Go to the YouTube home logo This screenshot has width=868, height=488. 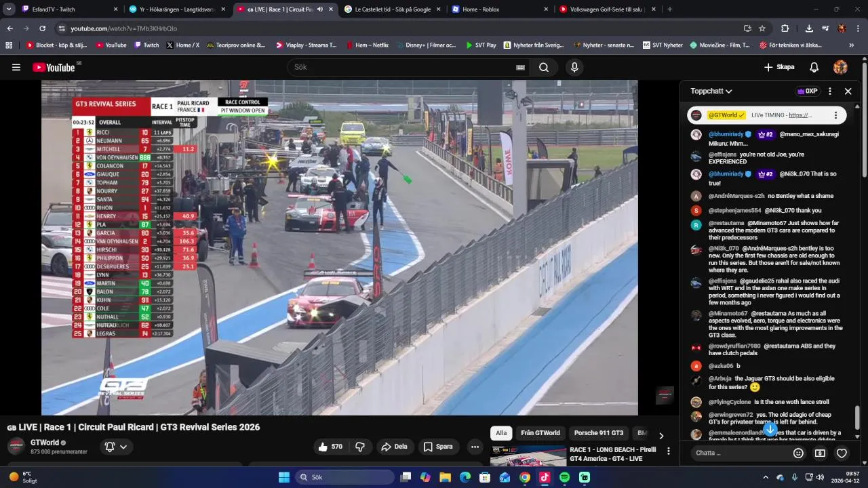pos(54,67)
